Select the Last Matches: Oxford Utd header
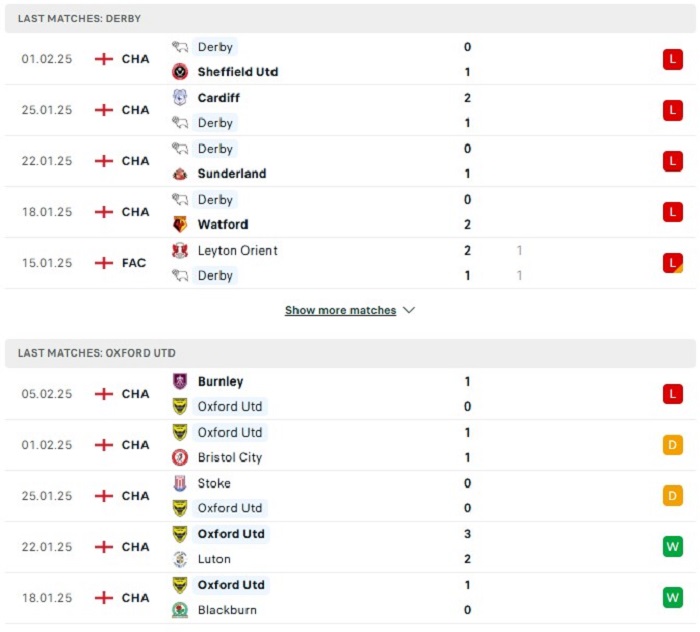Viewport: 700px width, 632px height. pyautogui.click(x=350, y=353)
